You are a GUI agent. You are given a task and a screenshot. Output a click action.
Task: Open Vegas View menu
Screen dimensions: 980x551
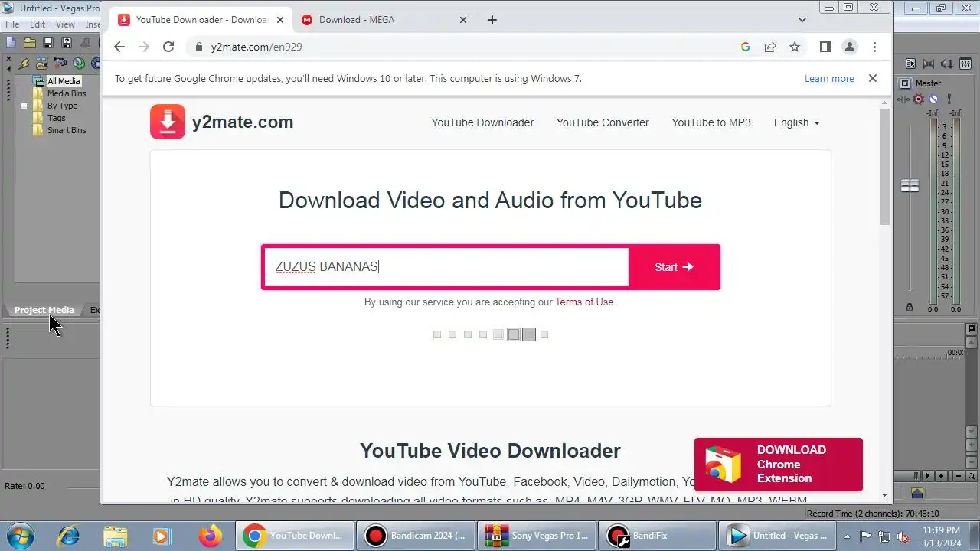click(x=65, y=24)
